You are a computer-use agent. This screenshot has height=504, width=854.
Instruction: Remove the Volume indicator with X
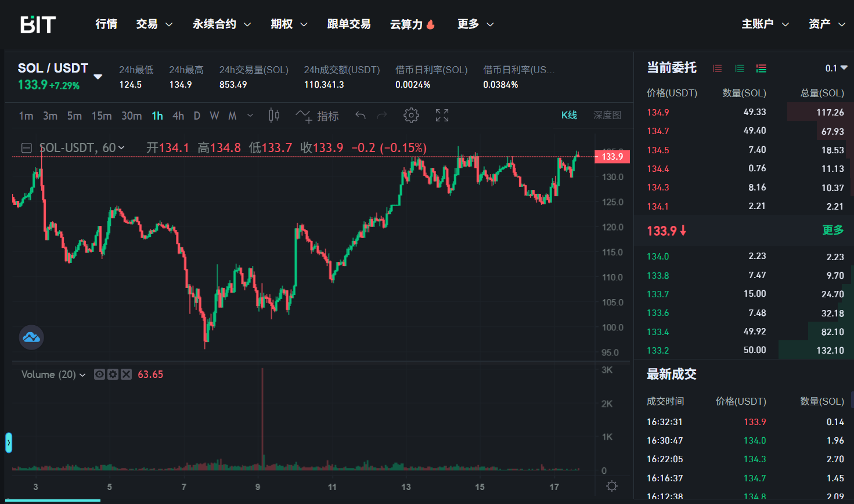point(126,375)
